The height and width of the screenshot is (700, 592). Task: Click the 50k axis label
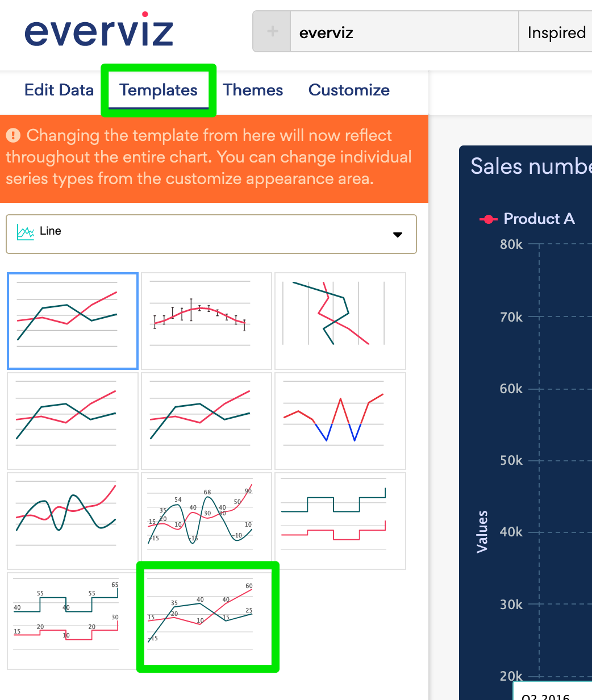(x=511, y=460)
